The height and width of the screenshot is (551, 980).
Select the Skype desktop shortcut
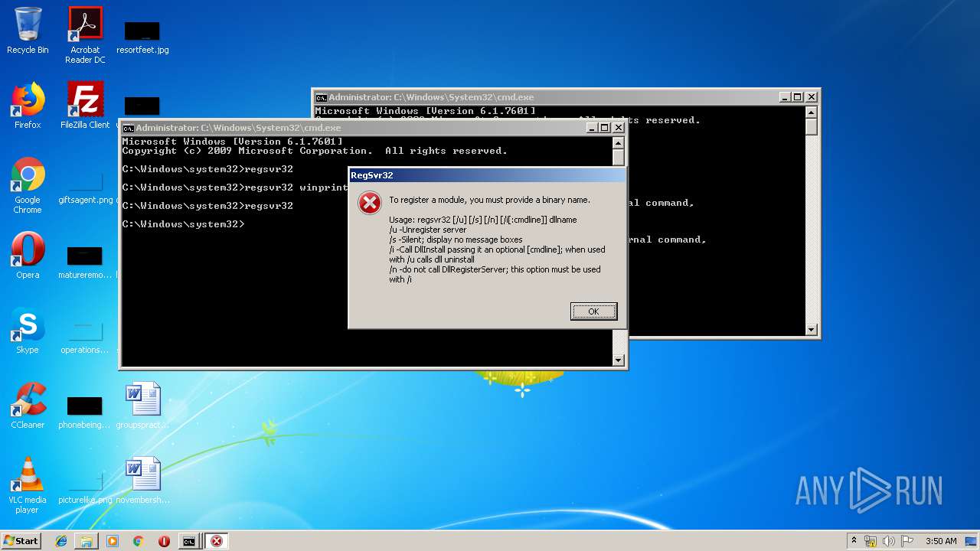click(28, 331)
